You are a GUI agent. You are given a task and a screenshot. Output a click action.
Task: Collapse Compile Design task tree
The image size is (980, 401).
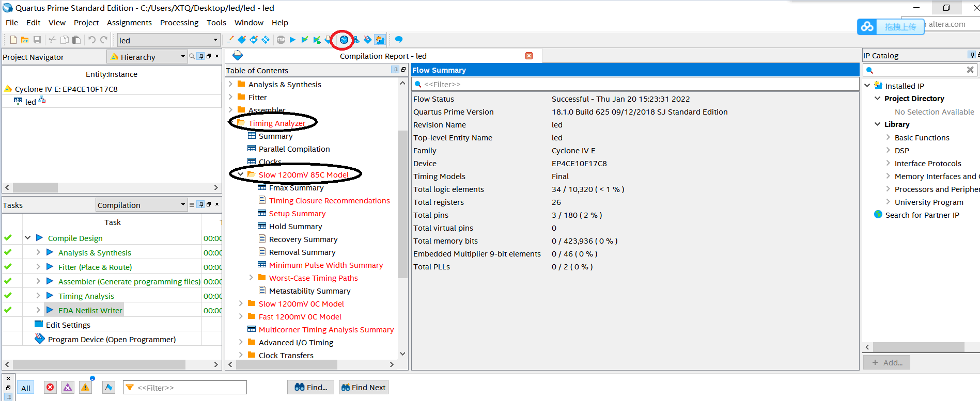[28, 238]
